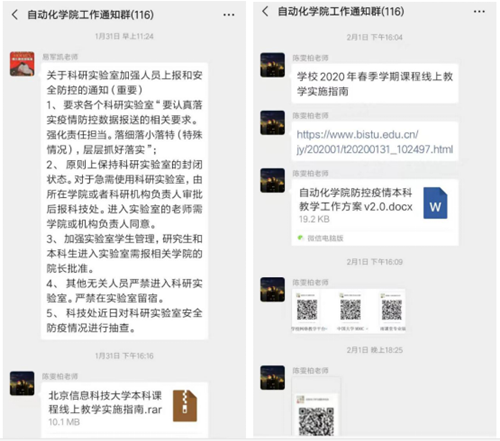Select the 学校2020年春季学期课程线上教学实施指南 message
Image resolution: width=500 pixels, height=441 pixels.
[375, 84]
